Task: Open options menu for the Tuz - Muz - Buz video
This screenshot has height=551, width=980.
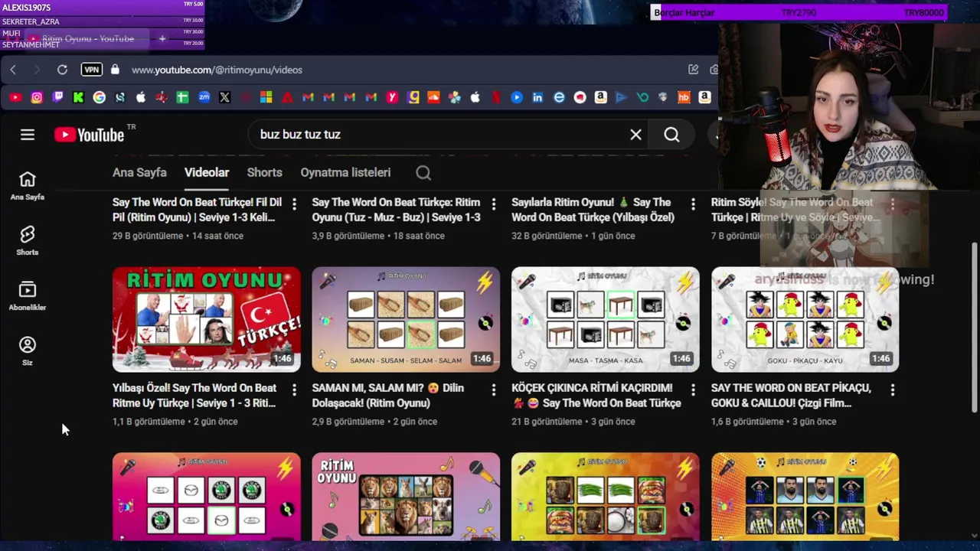Action: [x=494, y=204]
